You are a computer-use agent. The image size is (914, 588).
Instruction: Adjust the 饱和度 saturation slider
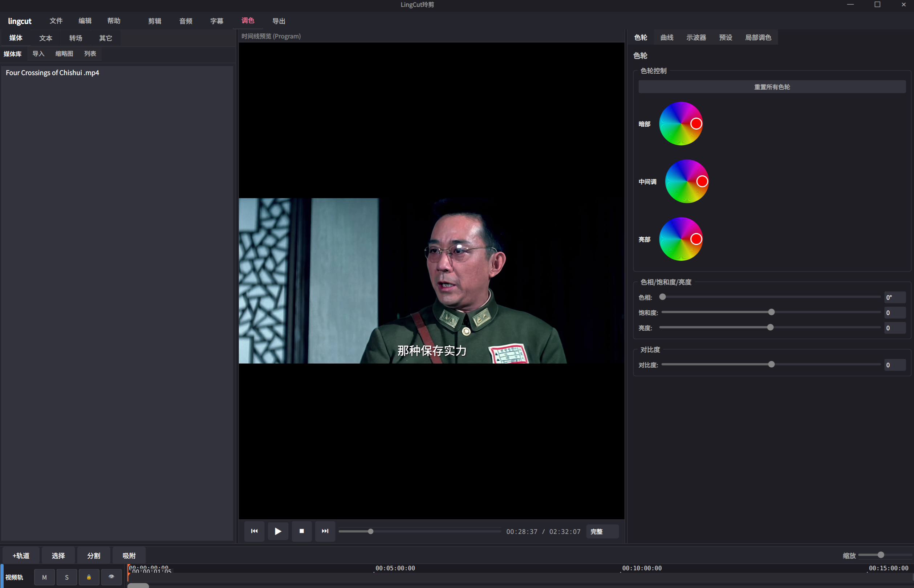click(x=771, y=312)
